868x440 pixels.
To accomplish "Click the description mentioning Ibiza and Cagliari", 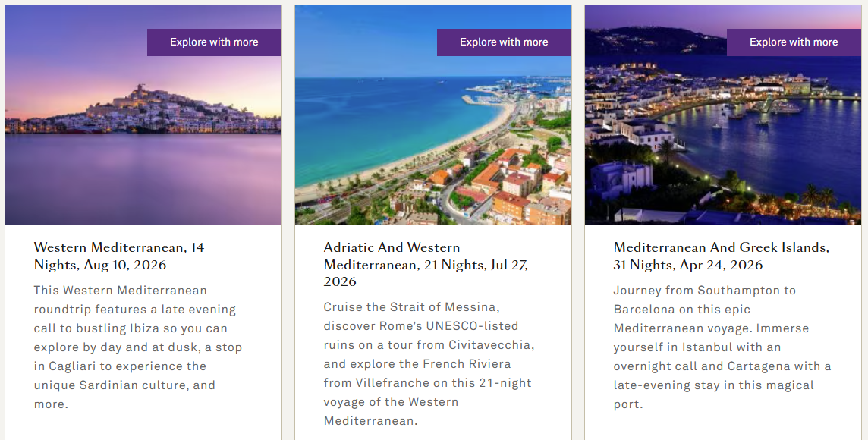I will 138,347.
